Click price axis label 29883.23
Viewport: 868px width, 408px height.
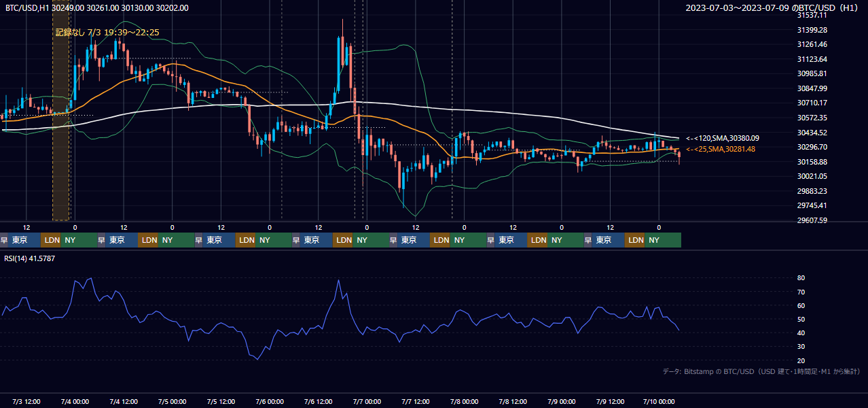[812, 191]
